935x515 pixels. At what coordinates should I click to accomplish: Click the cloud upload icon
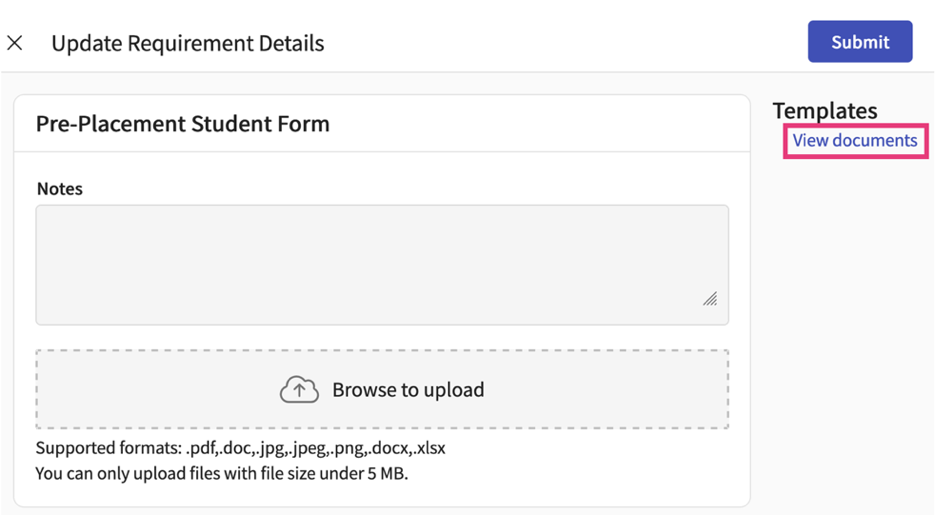tap(299, 390)
